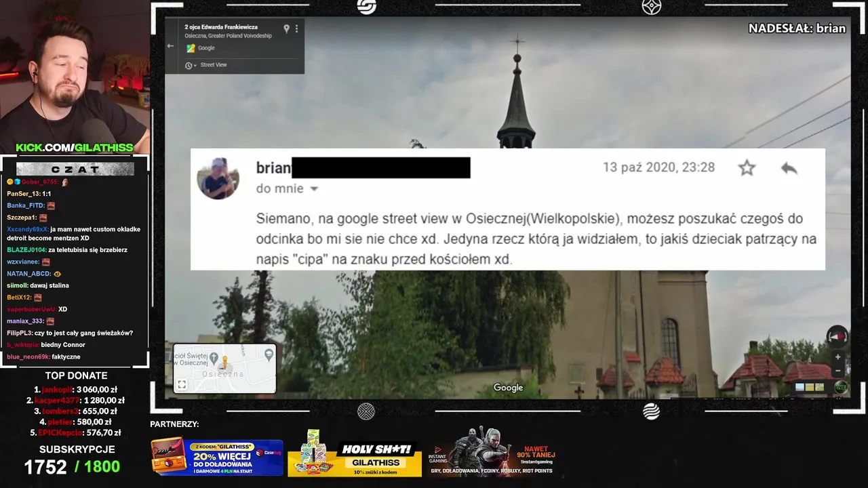Screen dimensions: 868x488
Task: Click the Google Maps logo icon
Action: coord(191,48)
